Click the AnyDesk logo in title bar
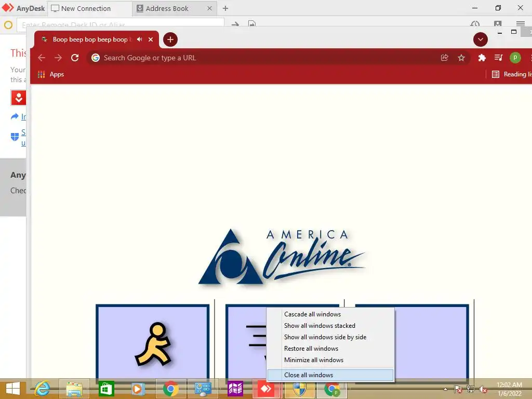The height and width of the screenshot is (399, 532). point(23,8)
